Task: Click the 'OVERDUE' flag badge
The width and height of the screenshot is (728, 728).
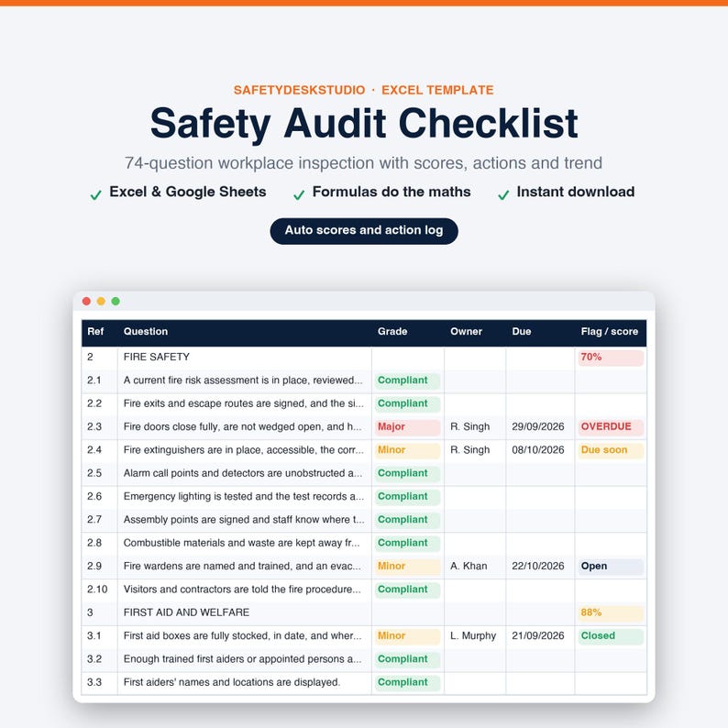Action: point(611,427)
